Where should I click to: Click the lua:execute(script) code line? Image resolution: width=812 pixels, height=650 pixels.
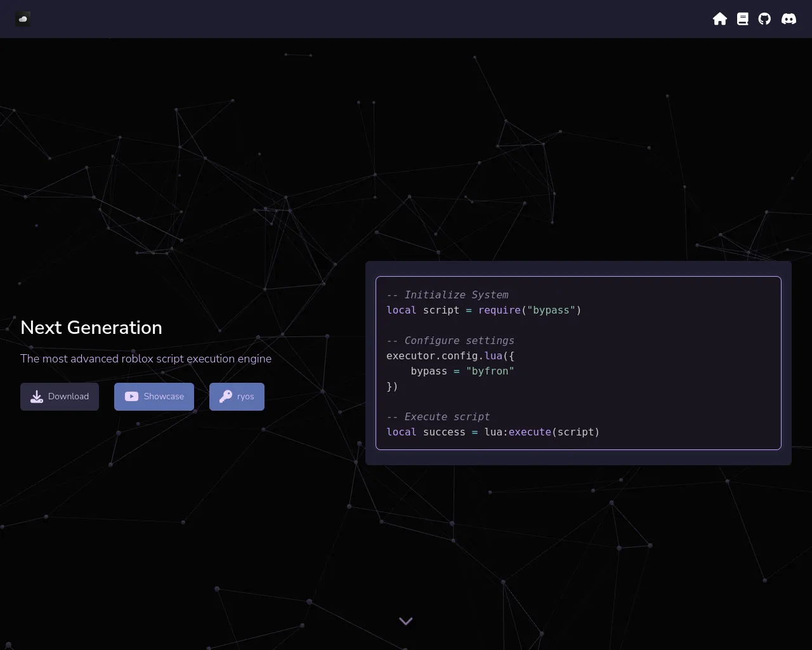coord(493,432)
